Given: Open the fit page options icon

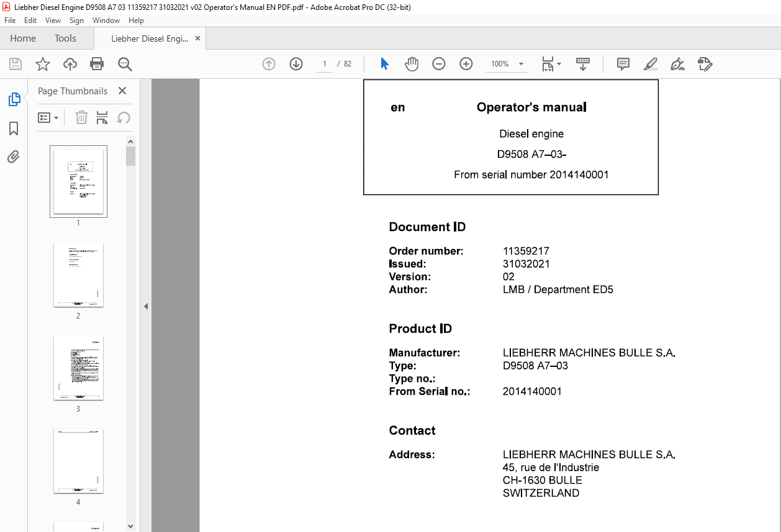Looking at the screenshot, I should coord(548,64).
